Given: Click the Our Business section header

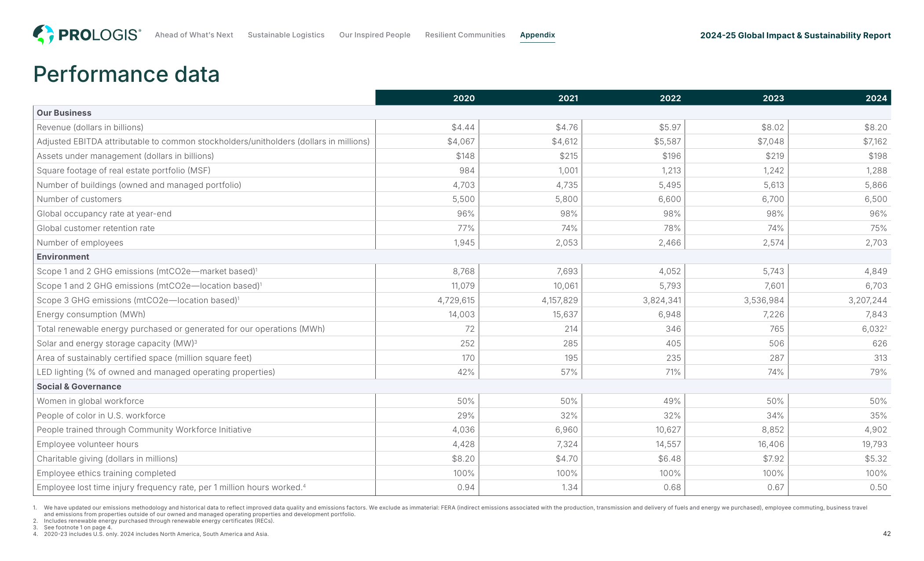Looking at the screenshot, I should click(x=64, y=113).
